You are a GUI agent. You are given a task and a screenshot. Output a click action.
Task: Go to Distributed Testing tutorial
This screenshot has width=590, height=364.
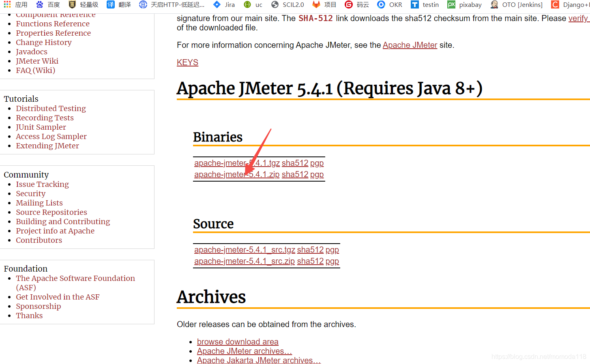pos(51,108)
